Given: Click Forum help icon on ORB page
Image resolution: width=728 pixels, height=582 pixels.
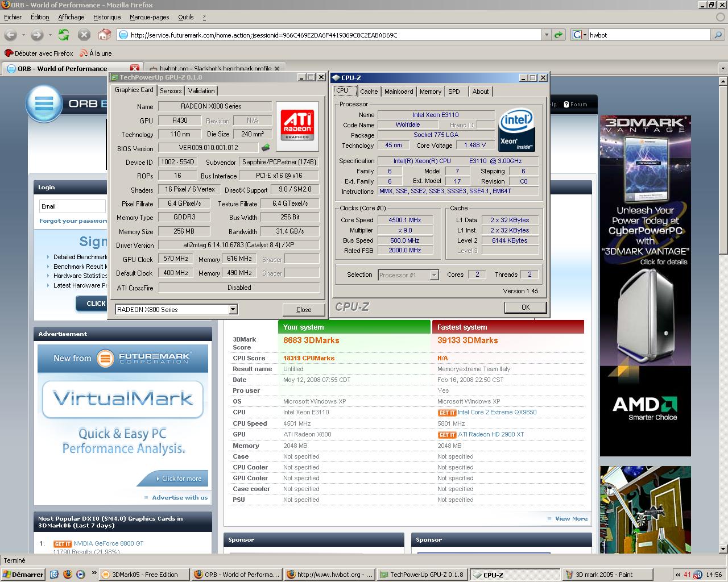Looking at the screenshot, I should coord(575,105).
